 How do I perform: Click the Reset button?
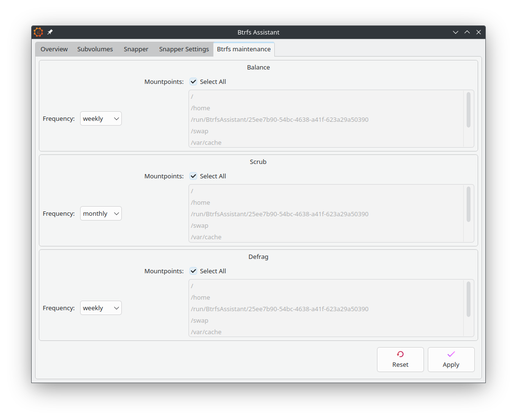400,360
